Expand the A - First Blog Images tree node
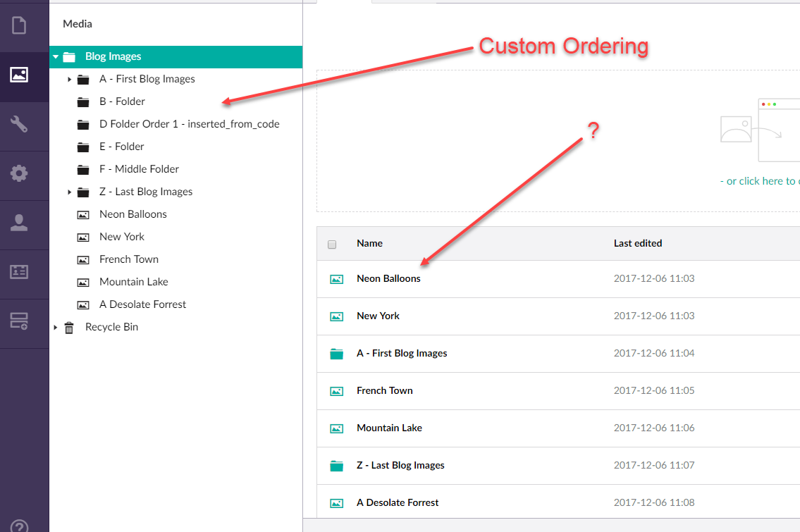Viewport: 800px width, 532px height. pos(69,79)
